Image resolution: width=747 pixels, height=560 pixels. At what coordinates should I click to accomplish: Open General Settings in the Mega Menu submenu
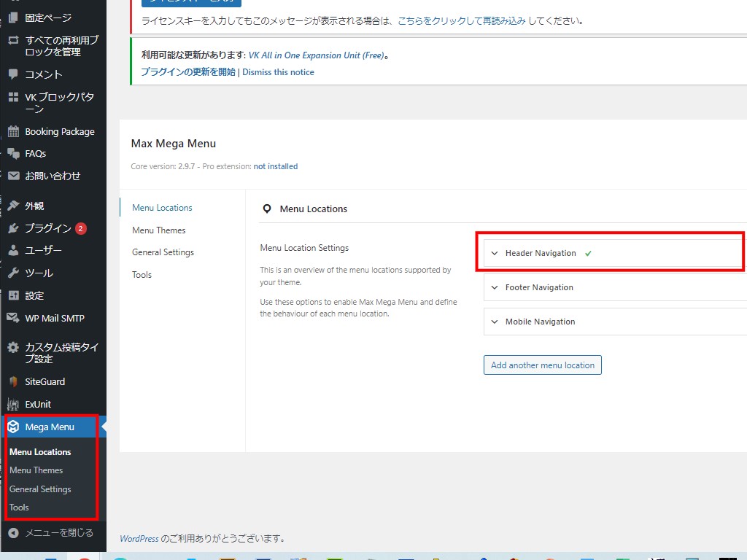40,489
